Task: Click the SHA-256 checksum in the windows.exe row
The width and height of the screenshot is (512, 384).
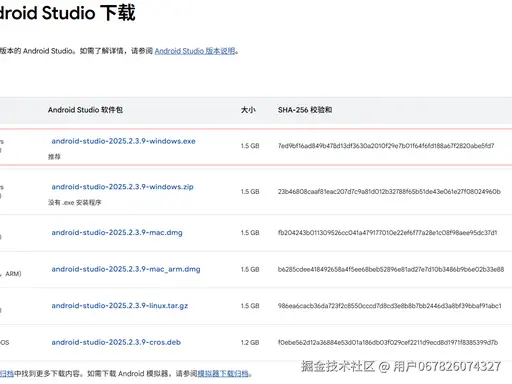Action: (x=386, y=146)
